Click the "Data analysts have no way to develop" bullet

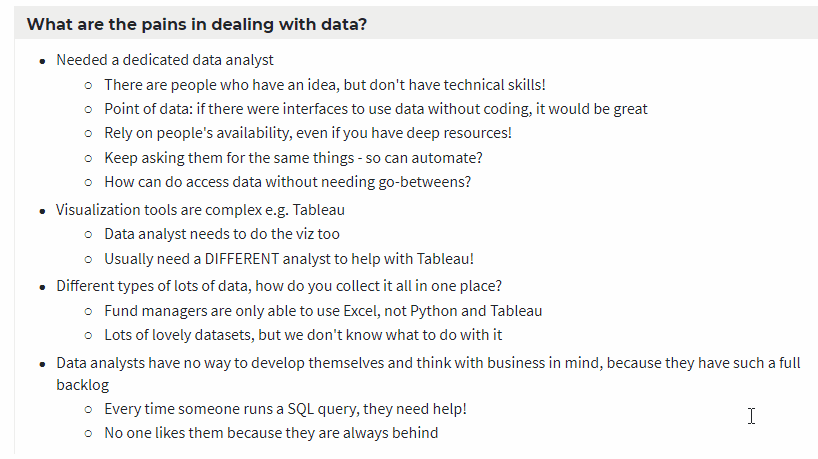[x=427, y=363]
